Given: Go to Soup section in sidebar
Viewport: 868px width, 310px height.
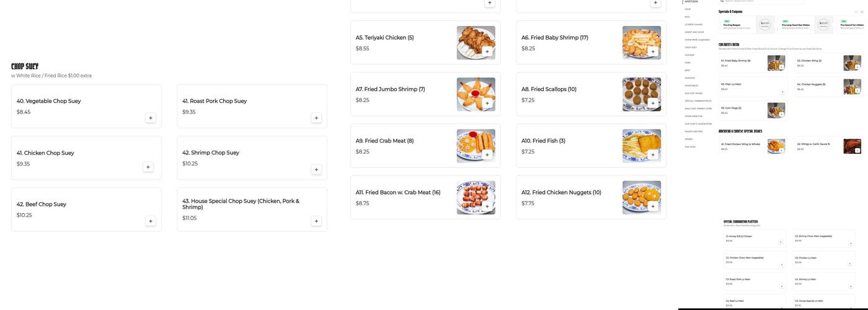Looking at the screenshot, I should (688, 9).
